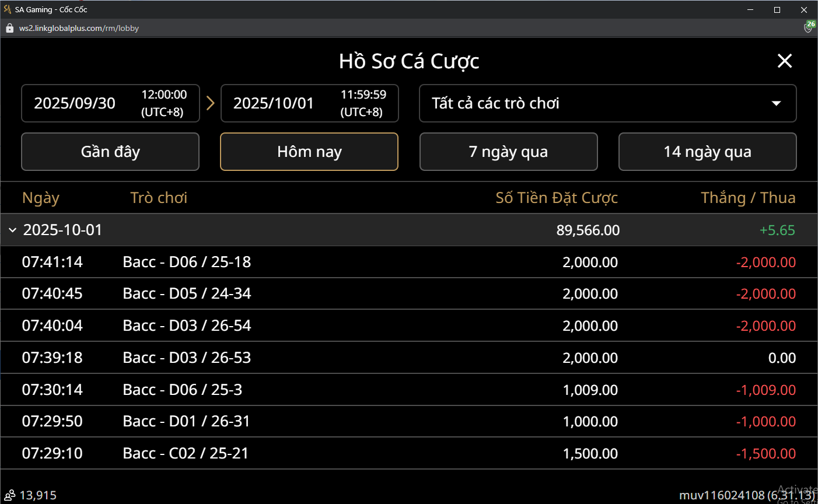Select the Hôm nay filter
Viewport: 818px width, 504px height.
(309, 152)
